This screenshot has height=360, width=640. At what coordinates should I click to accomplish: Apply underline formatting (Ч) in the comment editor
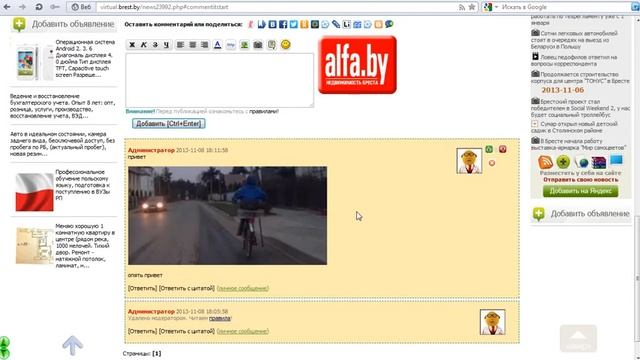pyautogui.click(x=166, y=45)
